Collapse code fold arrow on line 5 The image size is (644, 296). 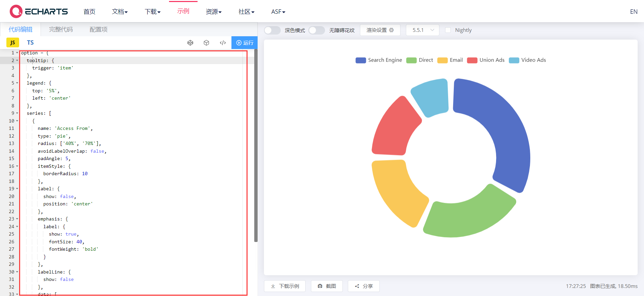click(x=17, y=83)
